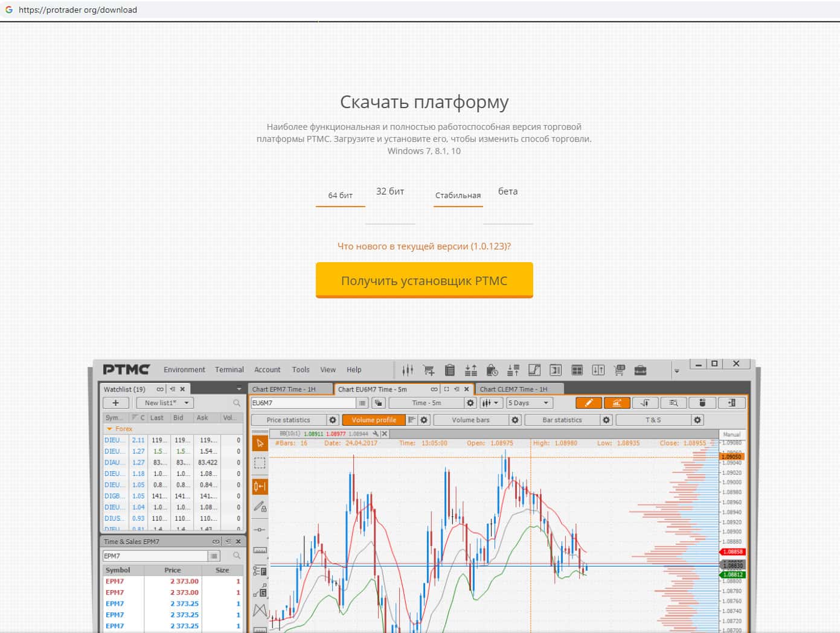This screenshot has width=840, height=633.
Task: Toggle the Bar statistics button
Action: (x=562, y=420)
